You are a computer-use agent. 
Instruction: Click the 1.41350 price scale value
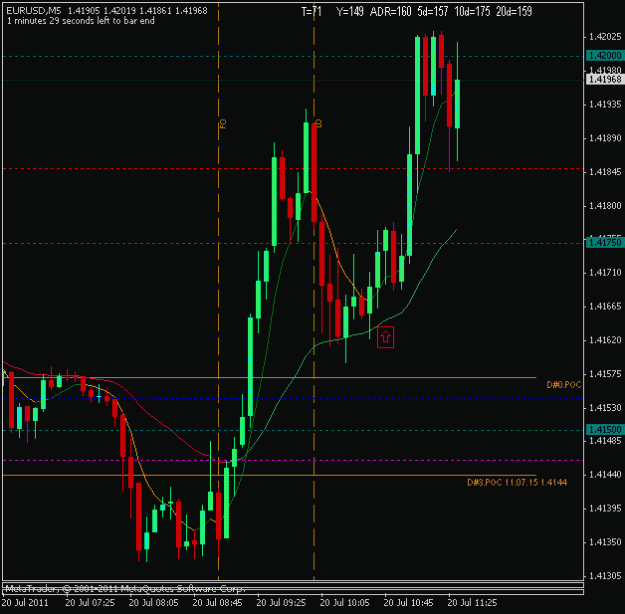(x=605, y=542)
